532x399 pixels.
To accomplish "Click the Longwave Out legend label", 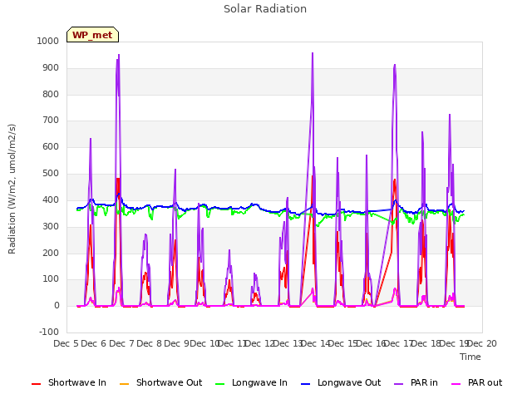I will [349, 382].
